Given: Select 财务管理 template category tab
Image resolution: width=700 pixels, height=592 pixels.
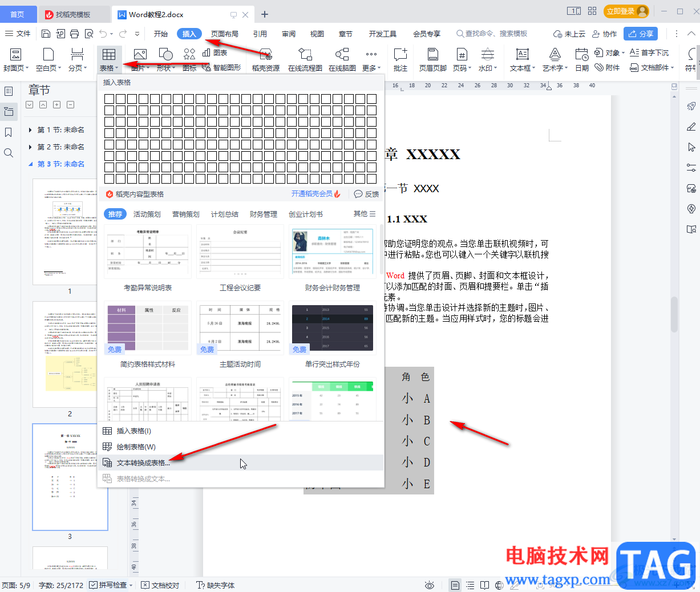Looking at the screenshot, I should pos(264,214).
